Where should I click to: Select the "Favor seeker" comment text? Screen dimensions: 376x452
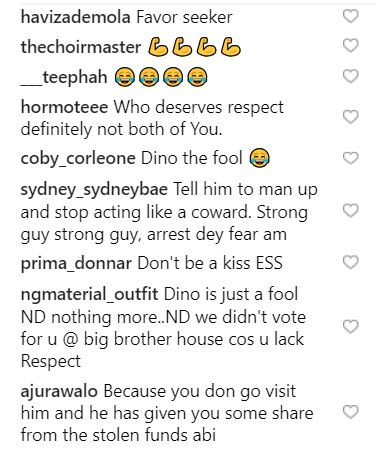184,17
